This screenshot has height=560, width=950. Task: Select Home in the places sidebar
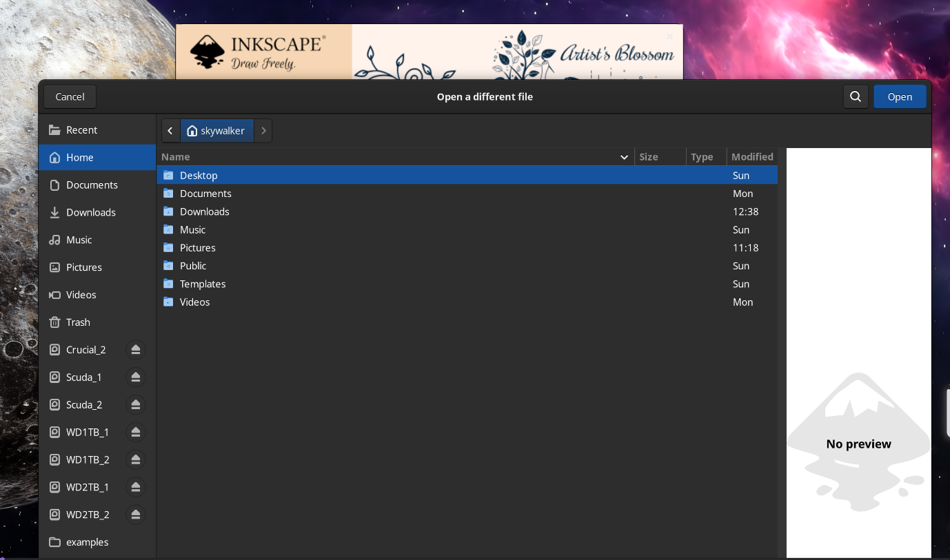(97, 158)
